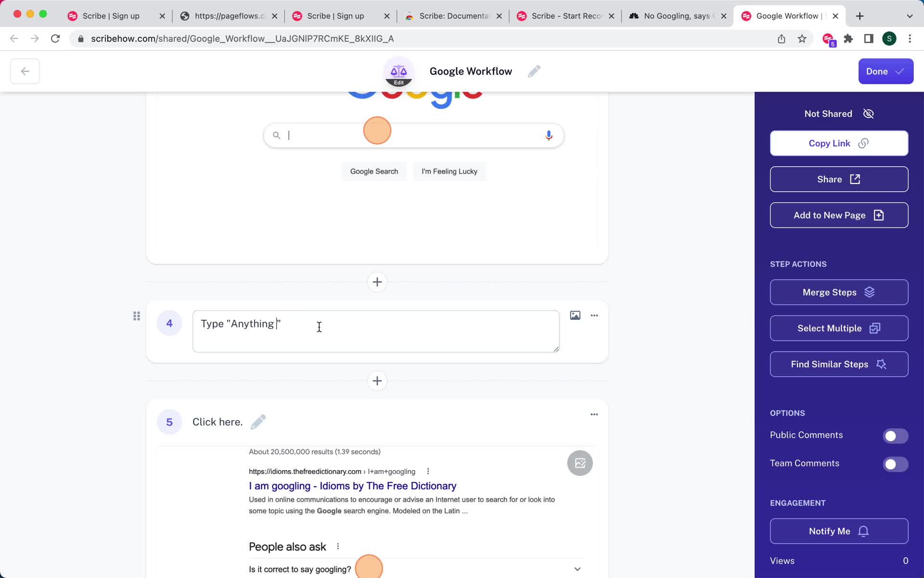Image resolution: width=924 pixels, height=578 pixels.
Task: Click the plus button between steps 4 and 5
Action: [x=377, y=381]
